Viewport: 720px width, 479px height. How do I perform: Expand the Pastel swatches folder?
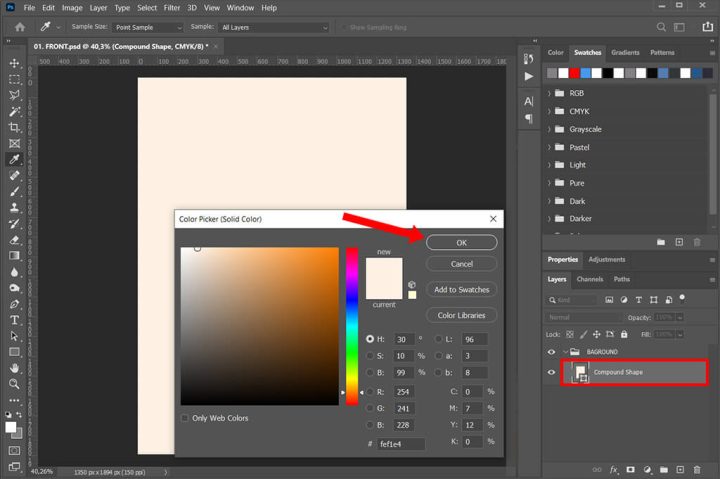(549, 147)
